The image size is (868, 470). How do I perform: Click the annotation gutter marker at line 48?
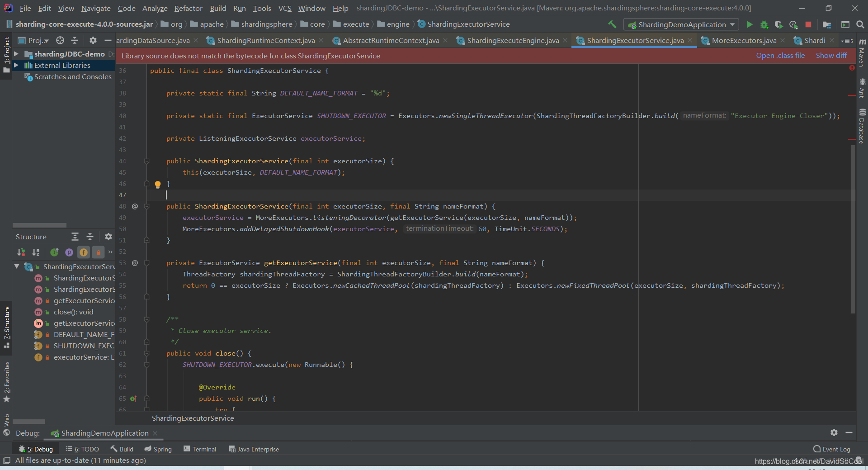135,206
